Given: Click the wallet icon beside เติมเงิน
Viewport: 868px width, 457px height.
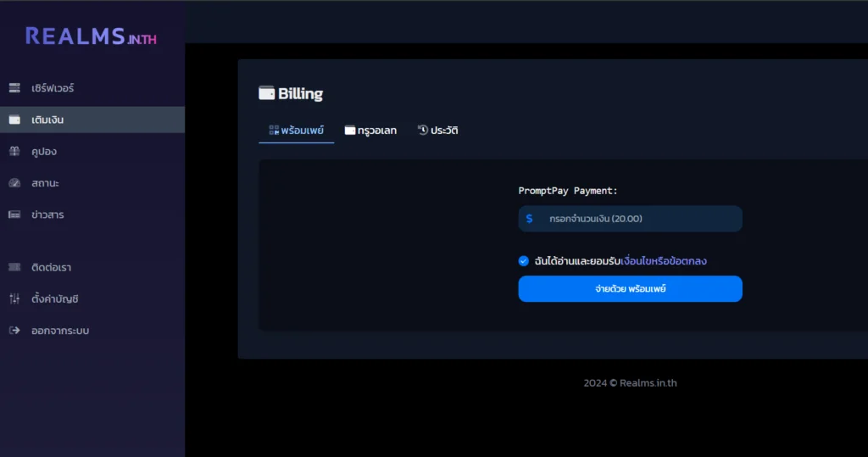Looking at the screenshot, I should (x=14, y=120).
